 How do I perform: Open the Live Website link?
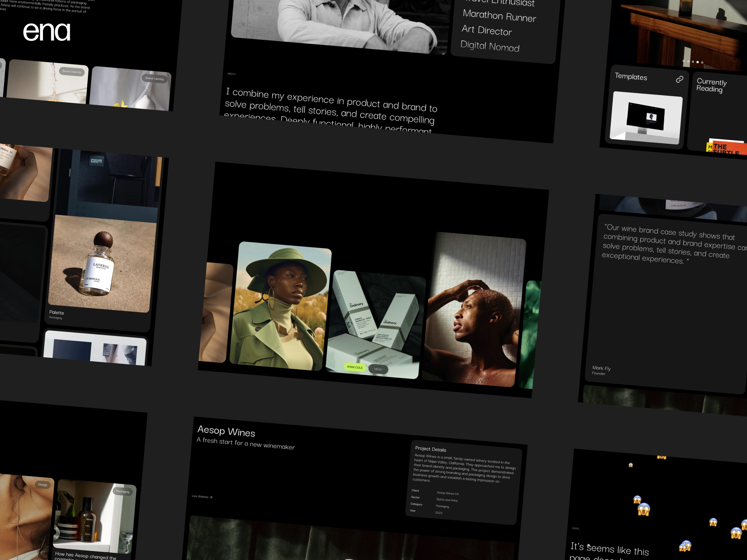pos(200,496)
